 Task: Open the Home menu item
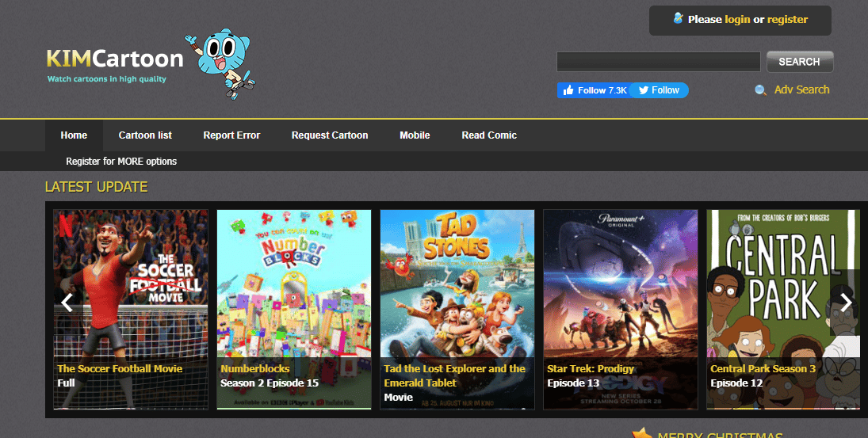[x=74, y=135]
